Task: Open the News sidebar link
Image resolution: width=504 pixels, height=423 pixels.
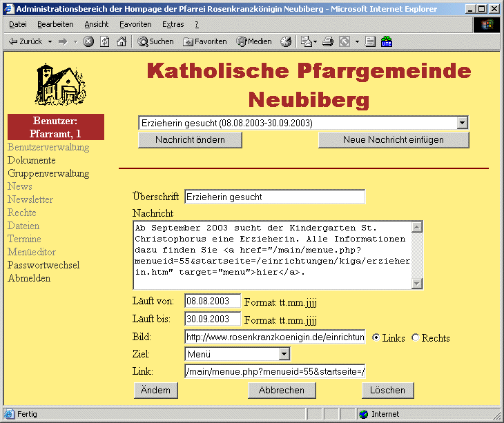Action: click(x=20, y=186)
